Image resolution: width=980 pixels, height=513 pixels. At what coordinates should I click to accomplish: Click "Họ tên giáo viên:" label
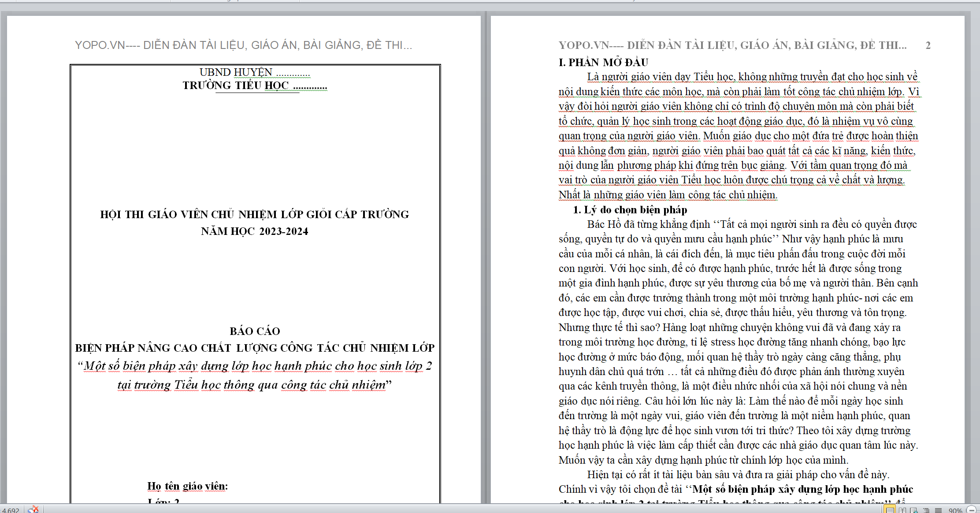[x=188, y=486]
